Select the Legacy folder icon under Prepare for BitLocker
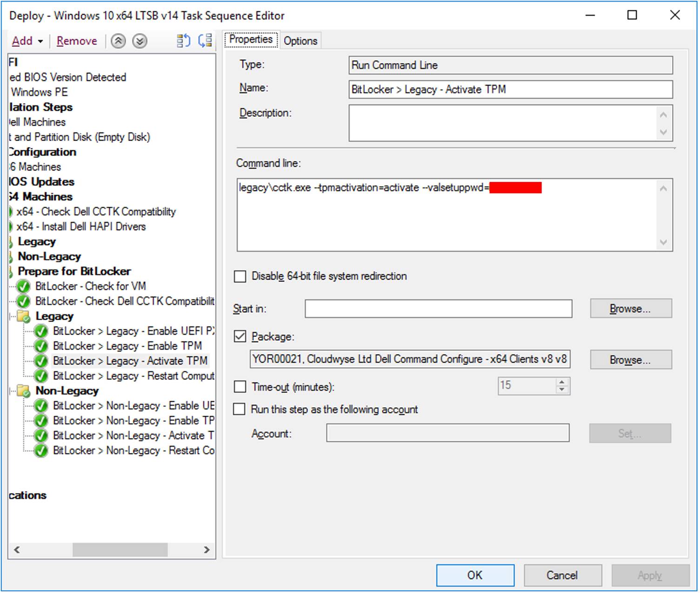Screen dimensions: 700x593 23,317
